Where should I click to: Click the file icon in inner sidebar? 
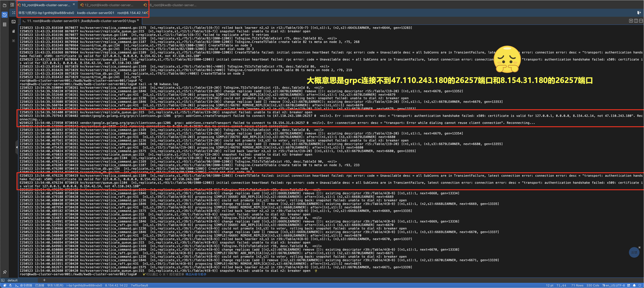(x=13, y=31)
